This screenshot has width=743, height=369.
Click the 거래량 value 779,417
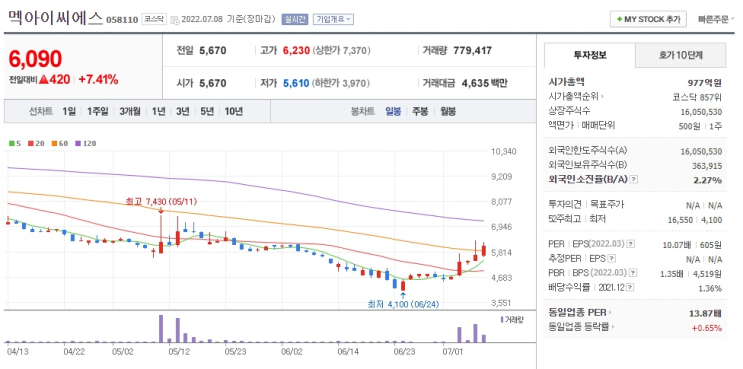tap(472, 50)
